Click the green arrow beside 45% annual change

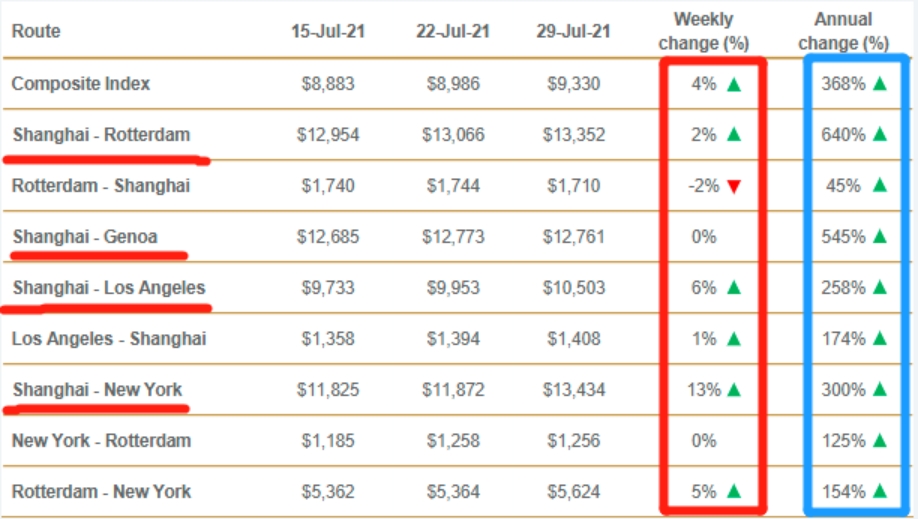[x=880, y=186]
